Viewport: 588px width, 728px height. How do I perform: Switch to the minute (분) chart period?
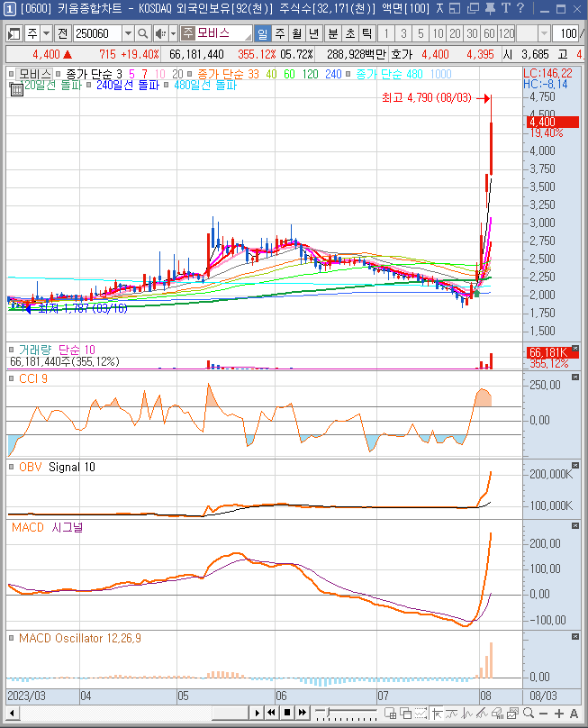[333, 33]
